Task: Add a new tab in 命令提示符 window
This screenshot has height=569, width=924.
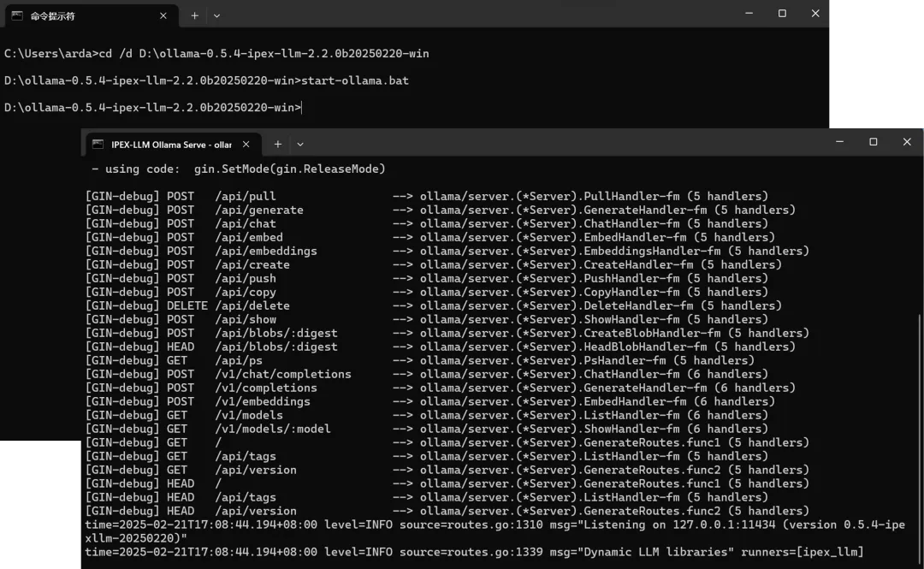Action: point(194,15)
